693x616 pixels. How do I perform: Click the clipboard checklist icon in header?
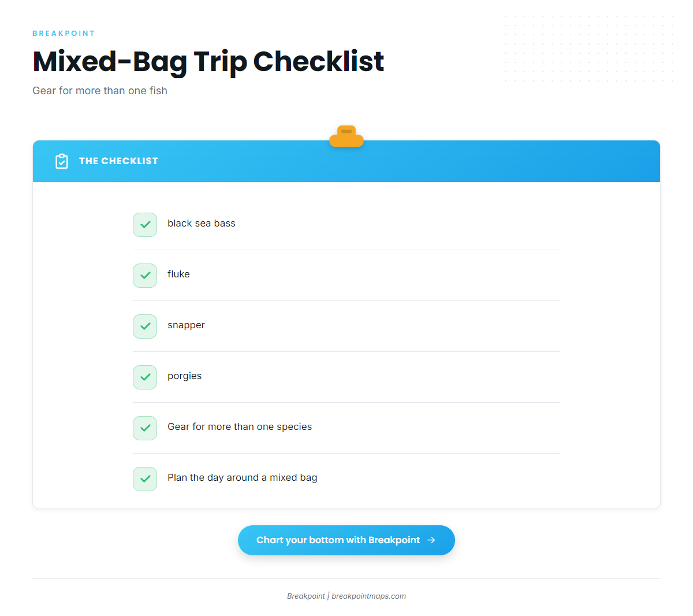click(x=62, y=161)
